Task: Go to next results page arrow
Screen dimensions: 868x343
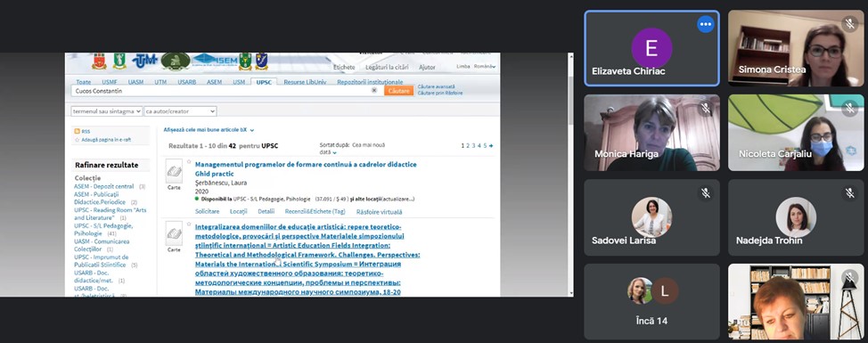Action: tap(491, 145)
